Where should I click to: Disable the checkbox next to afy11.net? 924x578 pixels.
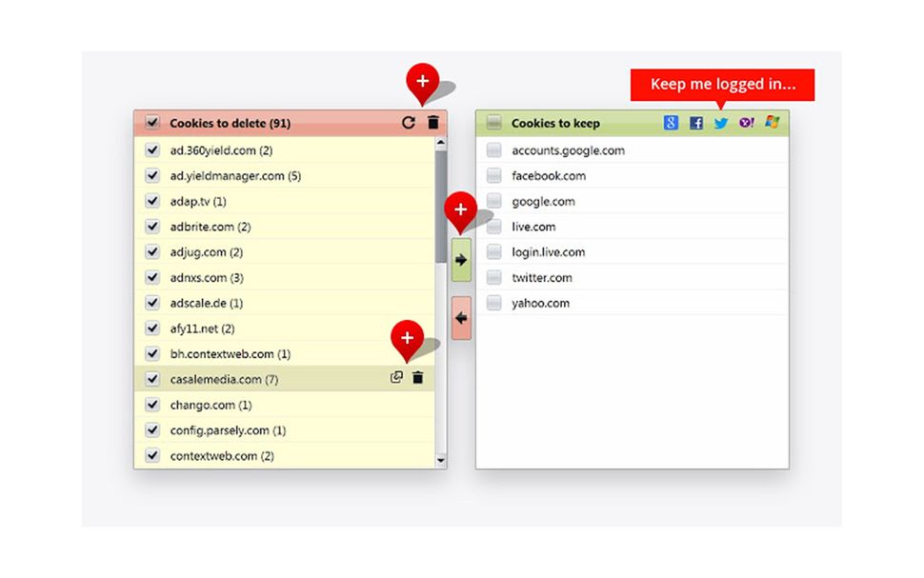(x=152, y=328)
